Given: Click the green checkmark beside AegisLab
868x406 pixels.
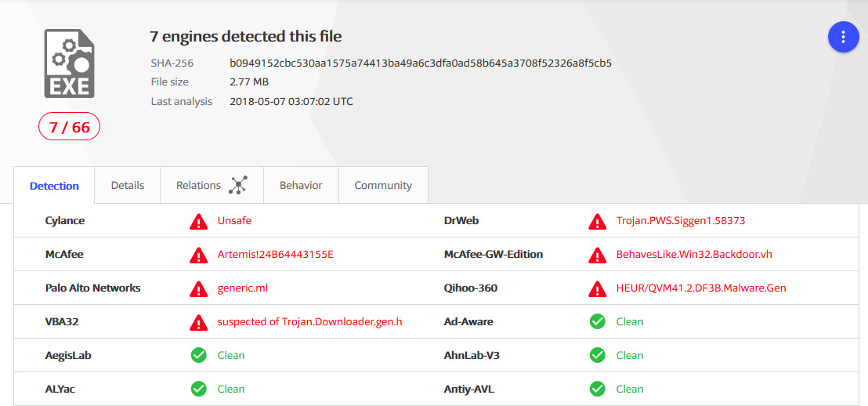Looking at the screenshot, I should (x=198, y=356).
